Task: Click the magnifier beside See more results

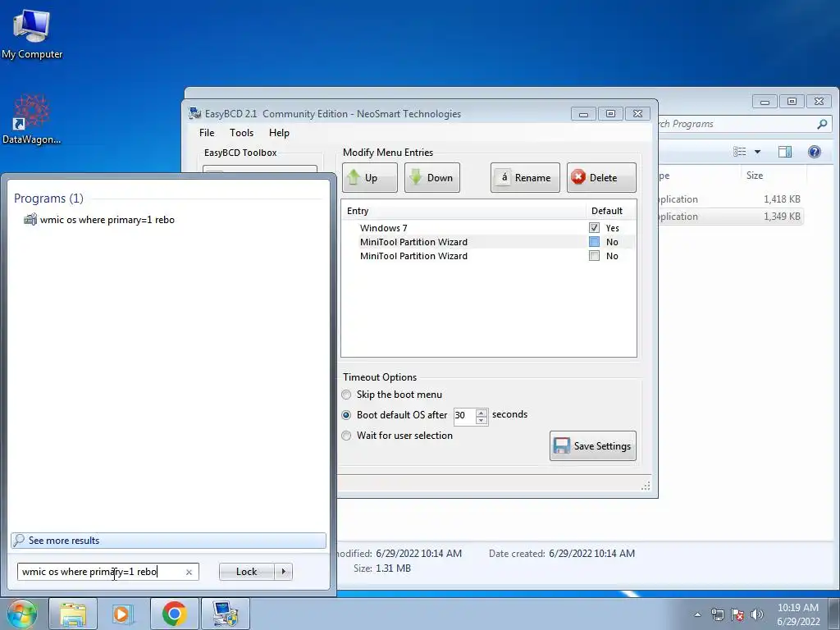Action: point(19,540)
